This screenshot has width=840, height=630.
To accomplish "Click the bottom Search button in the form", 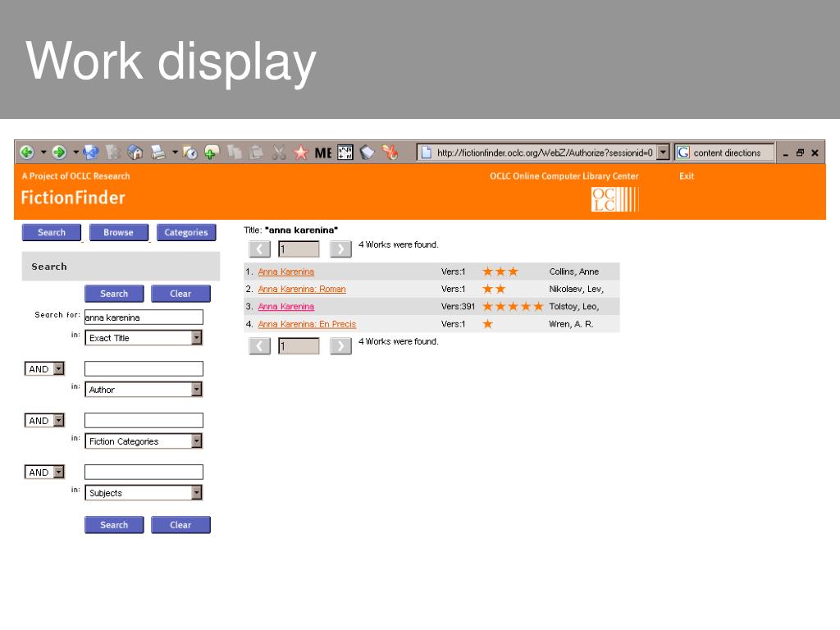I will pos(114,525).
